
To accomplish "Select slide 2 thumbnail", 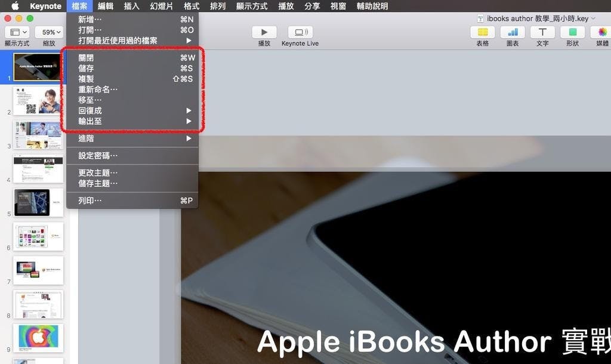I will 38,101.
